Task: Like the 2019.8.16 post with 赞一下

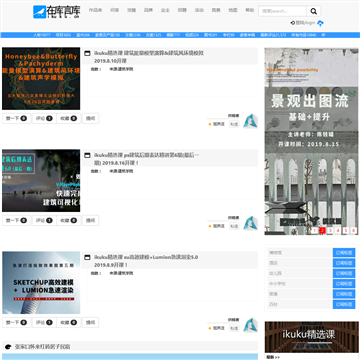Action: pyautogui.click(x=16, y=220)
